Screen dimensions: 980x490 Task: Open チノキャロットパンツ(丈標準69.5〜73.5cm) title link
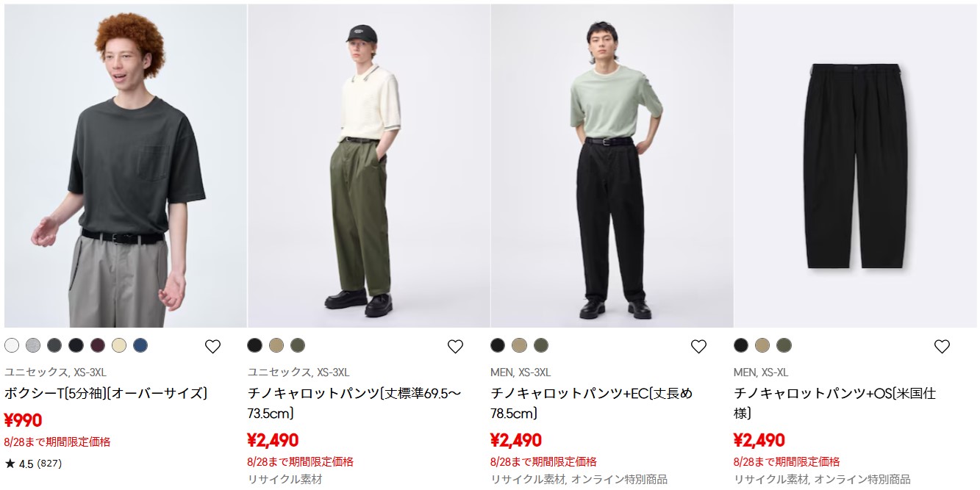(355, 403)
